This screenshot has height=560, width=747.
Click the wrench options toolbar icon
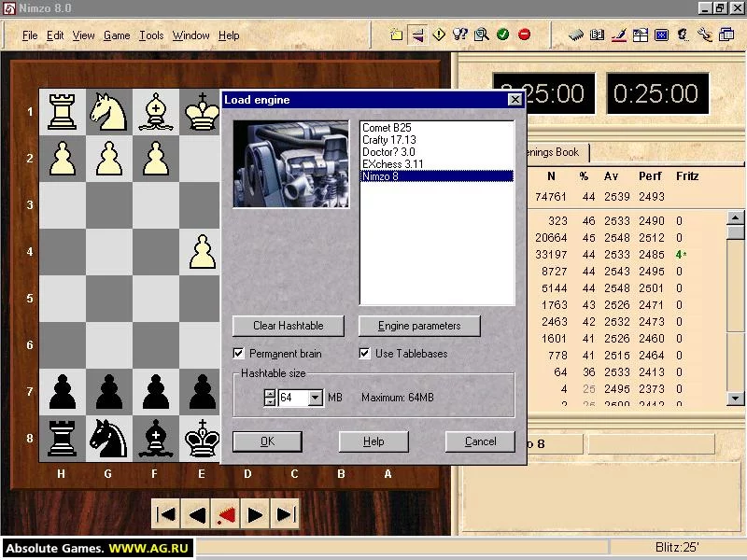705,35
